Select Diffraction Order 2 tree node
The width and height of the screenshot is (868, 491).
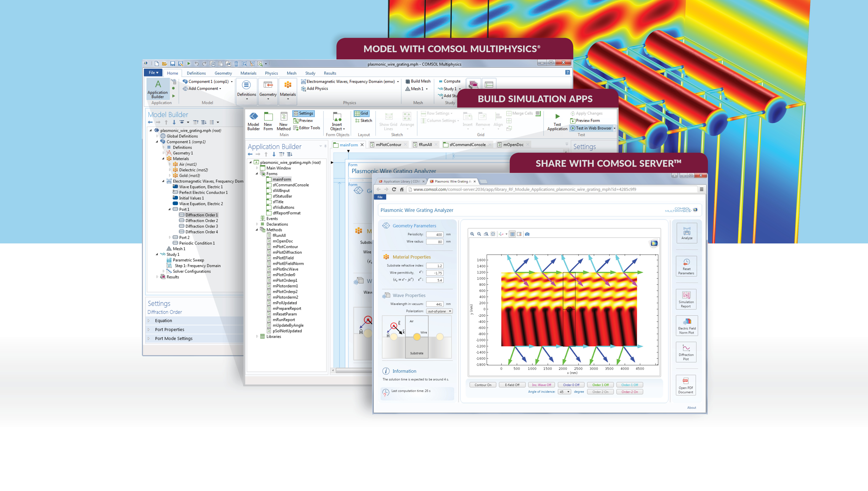pyautogui.click(x=202, y=221)
